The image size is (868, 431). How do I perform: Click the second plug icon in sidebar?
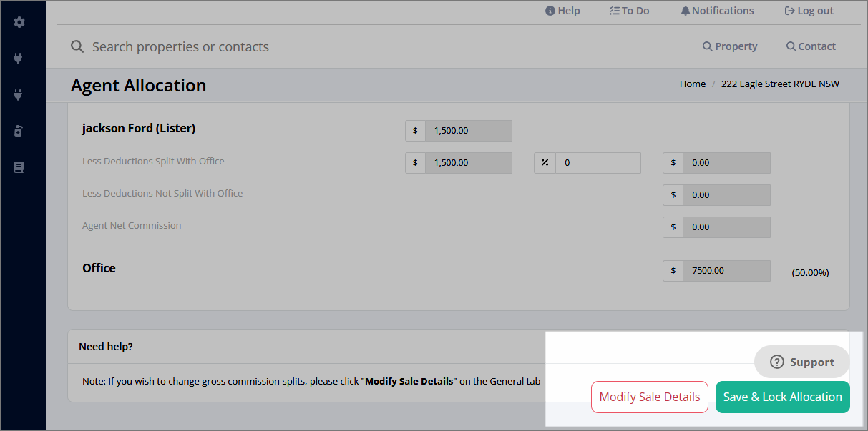tap(19, 94)
